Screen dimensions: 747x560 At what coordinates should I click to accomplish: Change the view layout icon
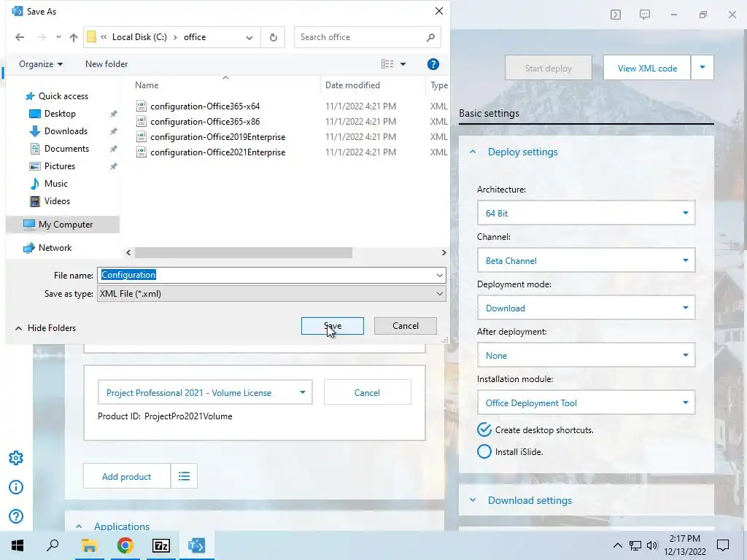[x=387, y=64]
